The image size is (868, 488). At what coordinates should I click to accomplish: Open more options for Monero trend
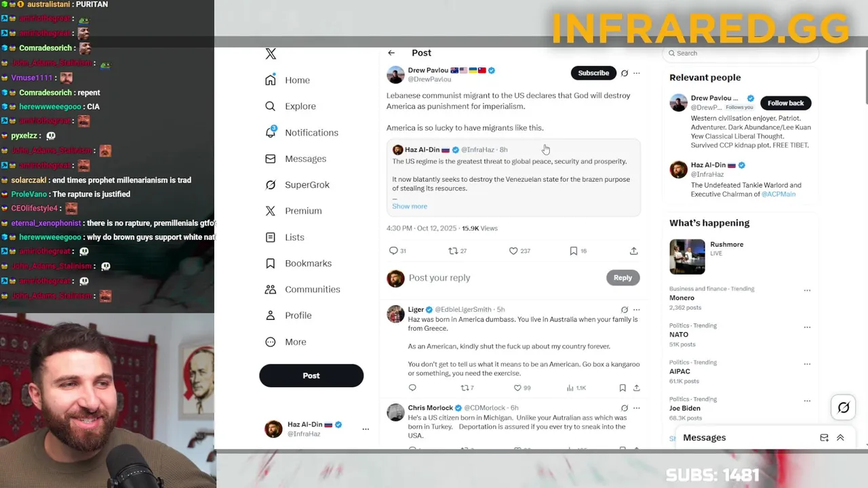[x=807, y=290]
